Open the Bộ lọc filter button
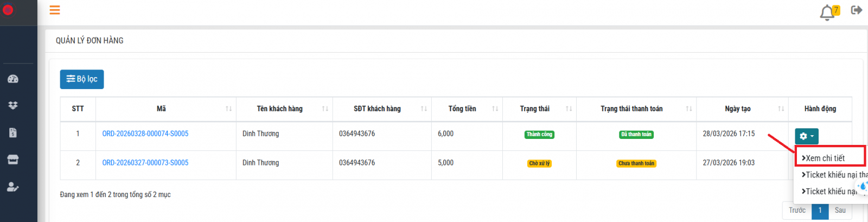This screenshot has width=868, height=222. tap(82, 79)
